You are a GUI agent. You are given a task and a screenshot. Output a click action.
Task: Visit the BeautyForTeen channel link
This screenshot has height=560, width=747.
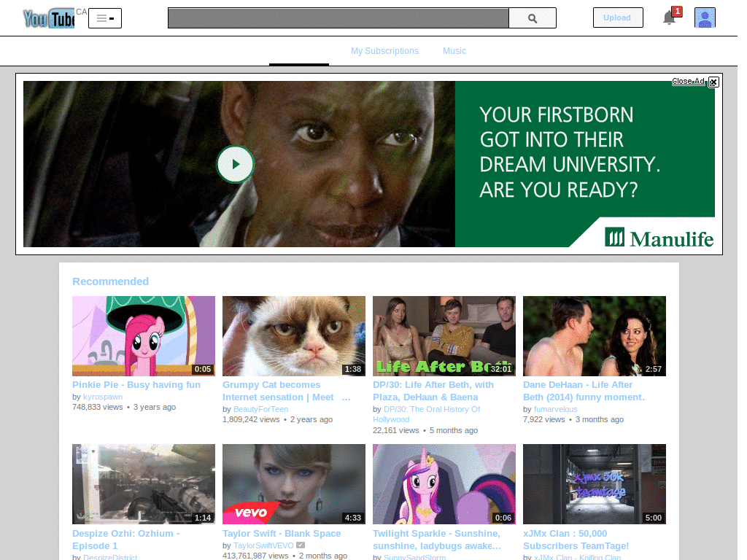pos(260,409)
